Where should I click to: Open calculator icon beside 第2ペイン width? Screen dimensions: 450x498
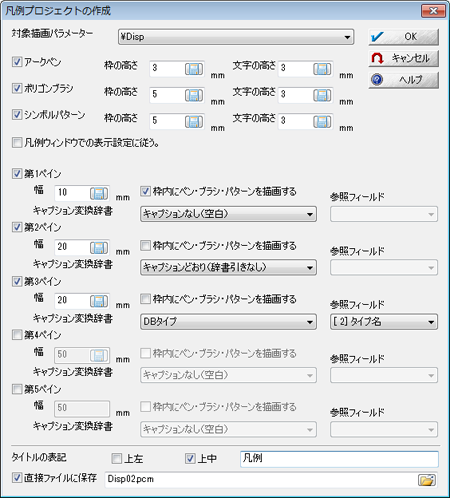(99, 247)
